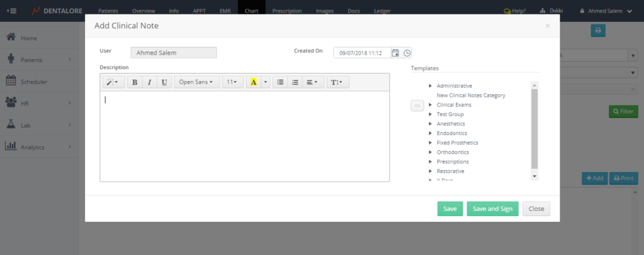Open the Open Sans font dropdown

pyautogui.click(x=196, y=82)
